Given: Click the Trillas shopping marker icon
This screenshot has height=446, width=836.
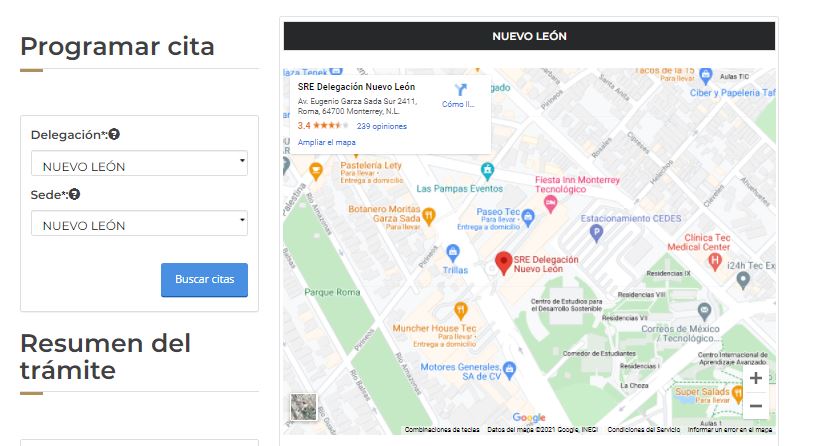Looking at the screenshot, I should [453, 253].
